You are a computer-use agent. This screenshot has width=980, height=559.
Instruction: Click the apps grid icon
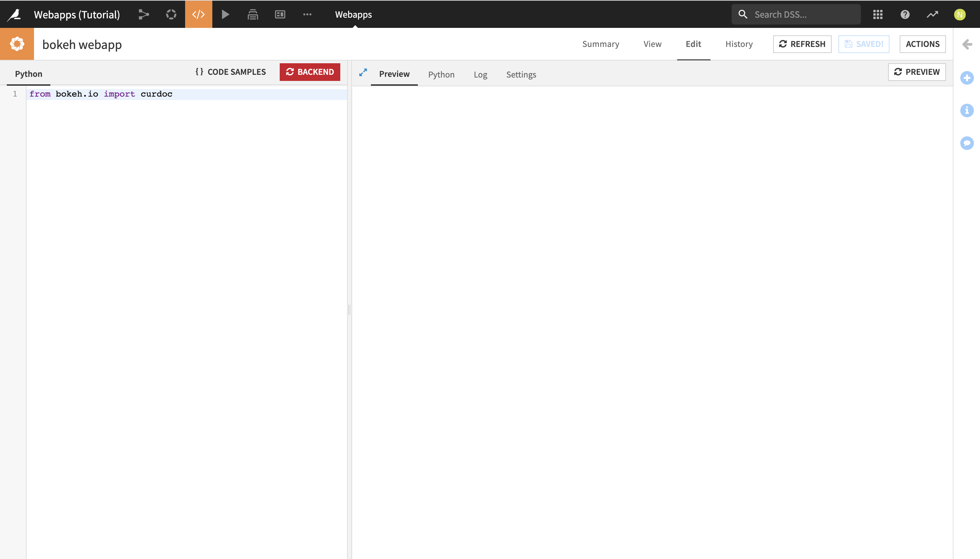coord(877,14)
